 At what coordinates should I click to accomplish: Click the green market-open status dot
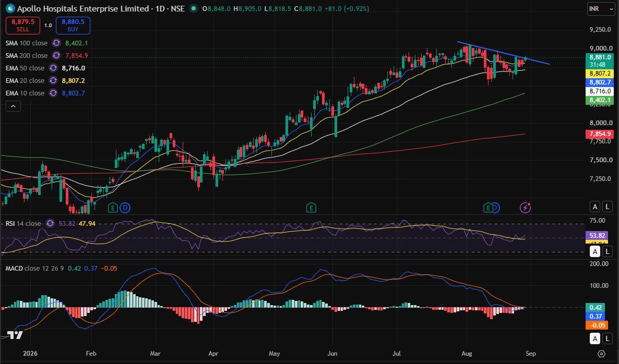[x=193, y=8]
